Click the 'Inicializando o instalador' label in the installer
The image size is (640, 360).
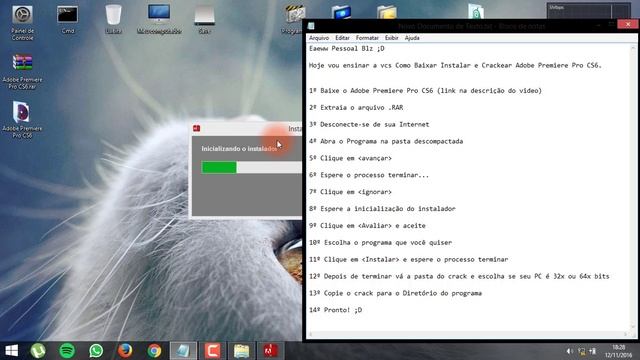point(239,149)
